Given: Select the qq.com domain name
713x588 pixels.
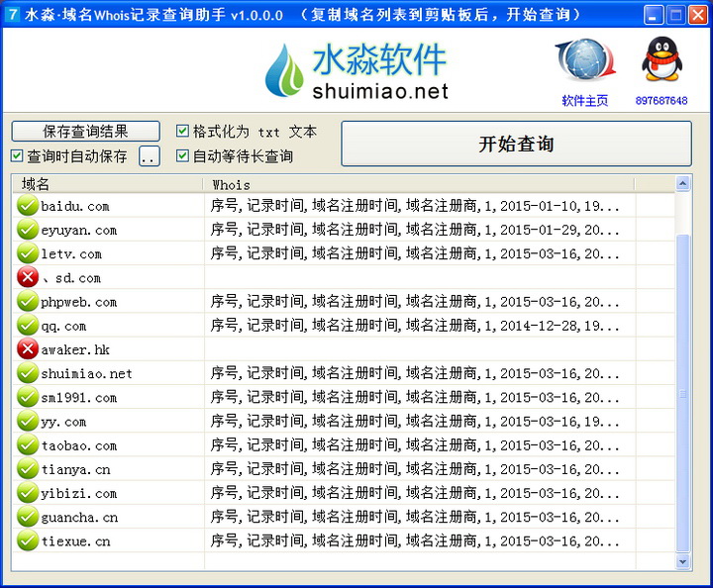Looking at the screenshot, I should click(x=63, y=326).
